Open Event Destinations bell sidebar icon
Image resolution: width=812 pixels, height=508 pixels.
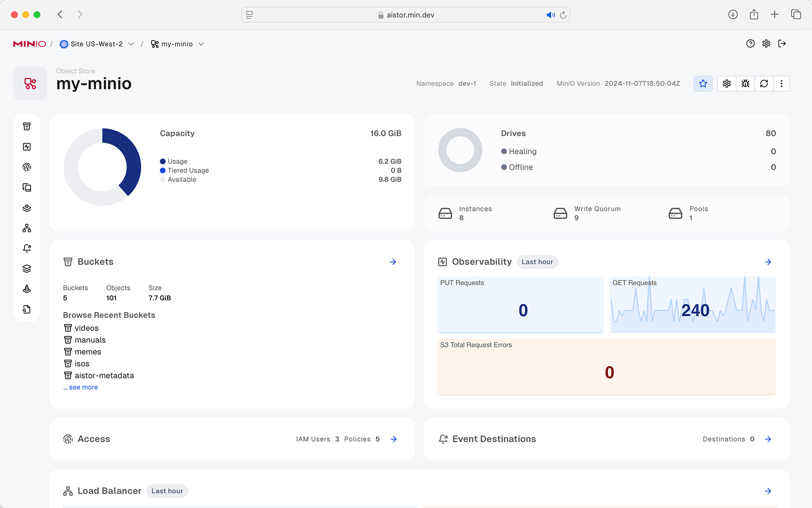coord(27,248)
